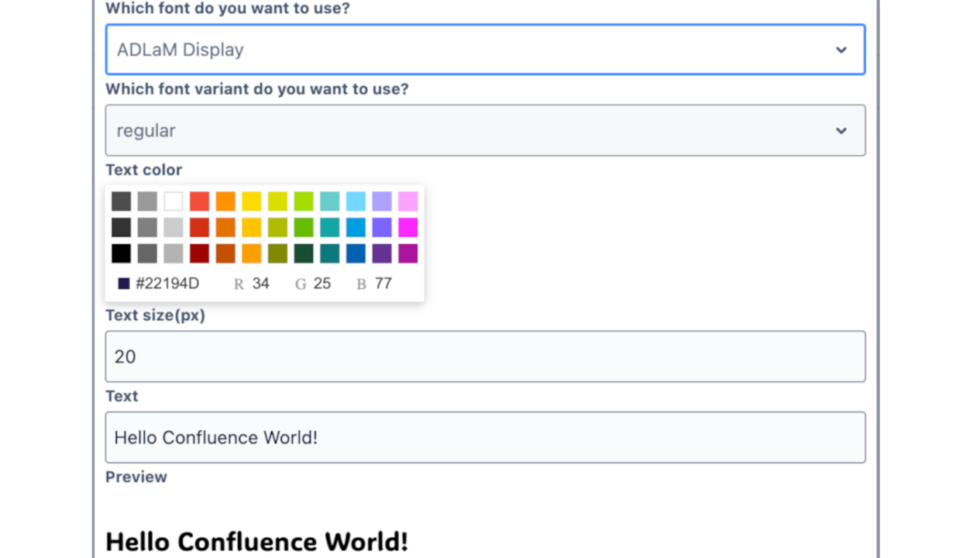Select the lime green swatch in top row
This screenshot has width=980, height=558.
coord(304,201)
